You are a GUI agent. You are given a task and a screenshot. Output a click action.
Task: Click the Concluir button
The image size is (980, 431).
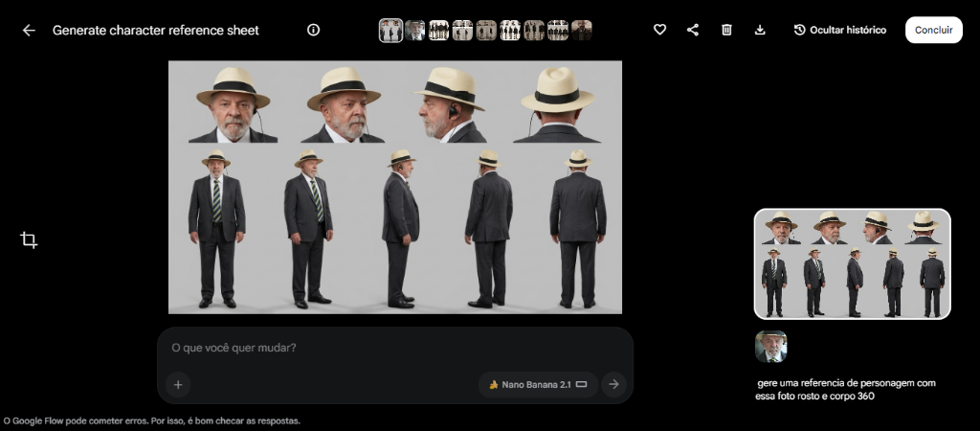(x=934, y=30)
